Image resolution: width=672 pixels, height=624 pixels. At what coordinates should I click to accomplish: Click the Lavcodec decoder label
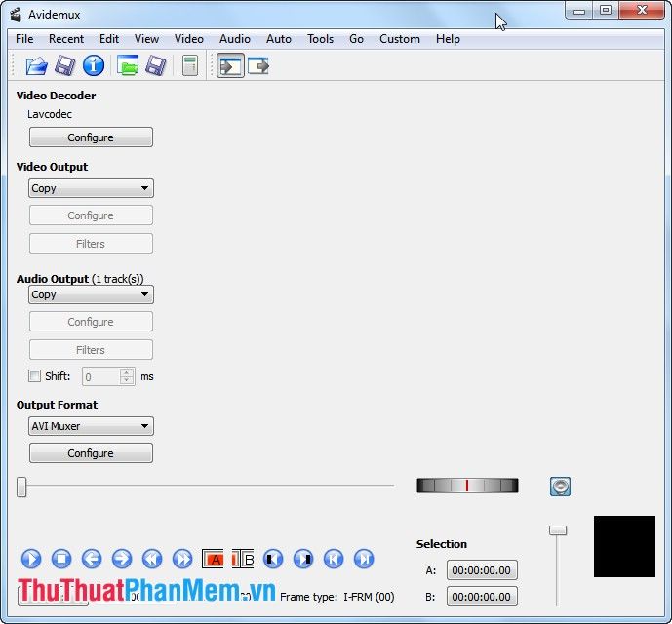pos(50,114)
